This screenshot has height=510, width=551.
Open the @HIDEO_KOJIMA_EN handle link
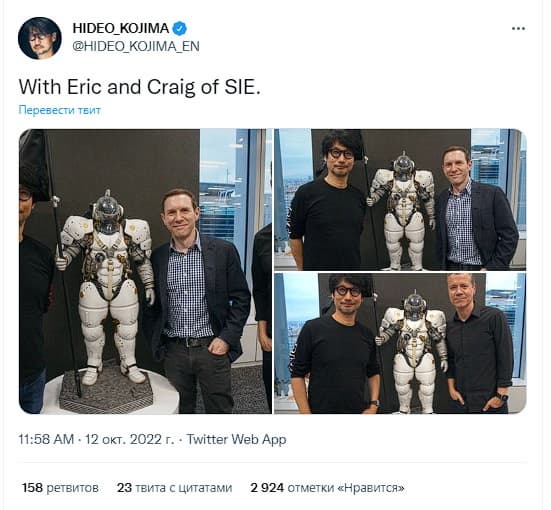coord(136,46)
